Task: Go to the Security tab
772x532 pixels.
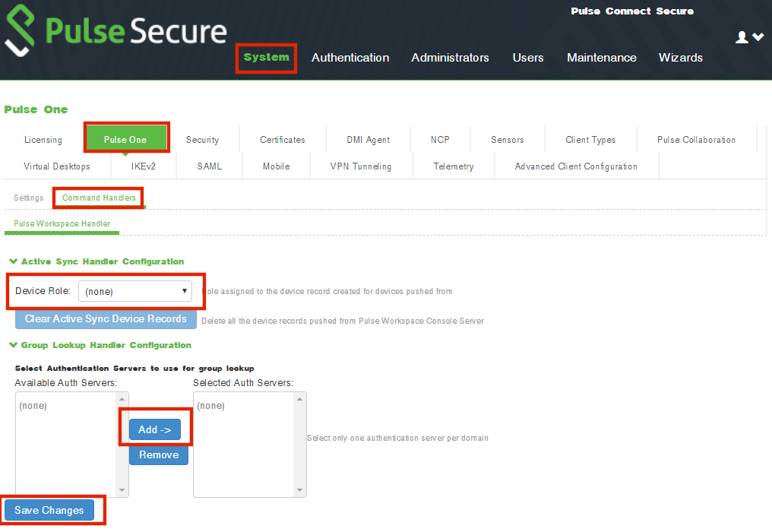Action: (202, 140)
